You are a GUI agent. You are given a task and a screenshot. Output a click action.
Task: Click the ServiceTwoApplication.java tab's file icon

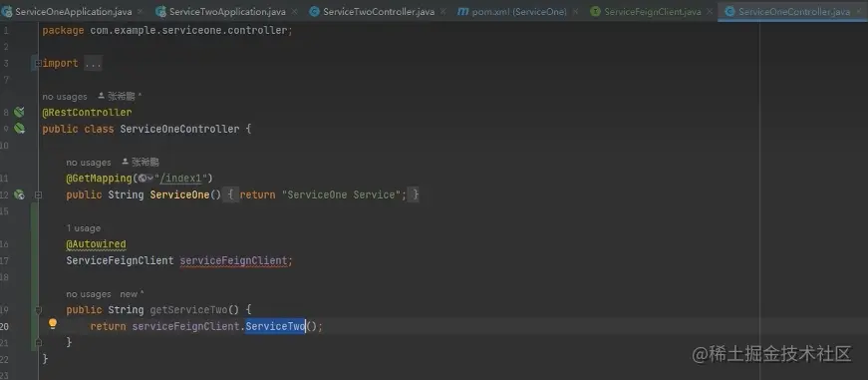click(161, 12)
